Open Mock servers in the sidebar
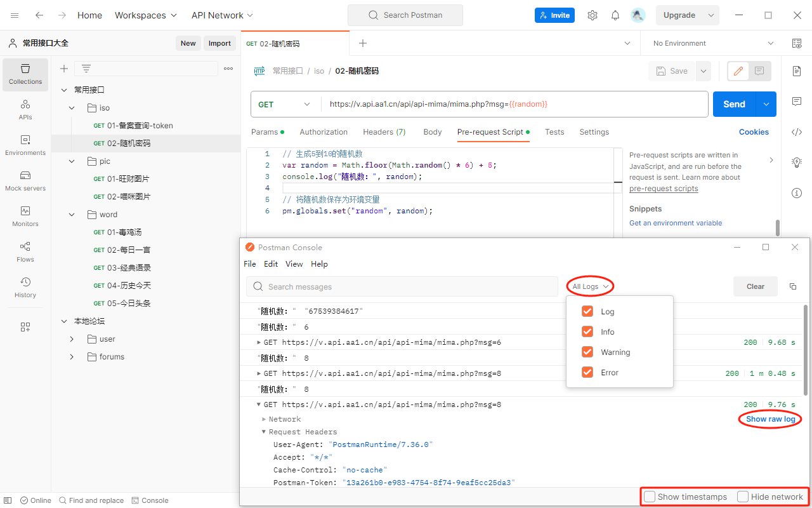The height and width of the screenshot is (508, 812). pyautogui.click(x=25, y=181)
